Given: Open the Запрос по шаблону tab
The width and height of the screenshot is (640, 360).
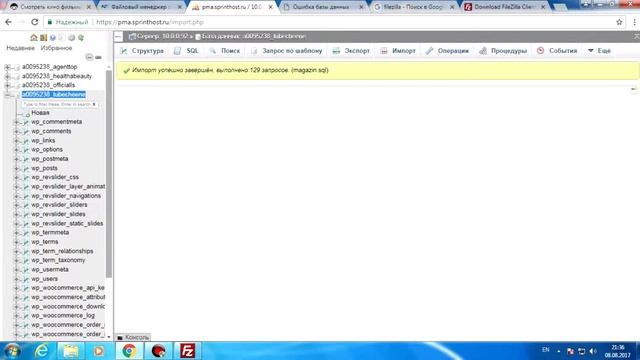Looking at the screenshot, I should point(287,51).
